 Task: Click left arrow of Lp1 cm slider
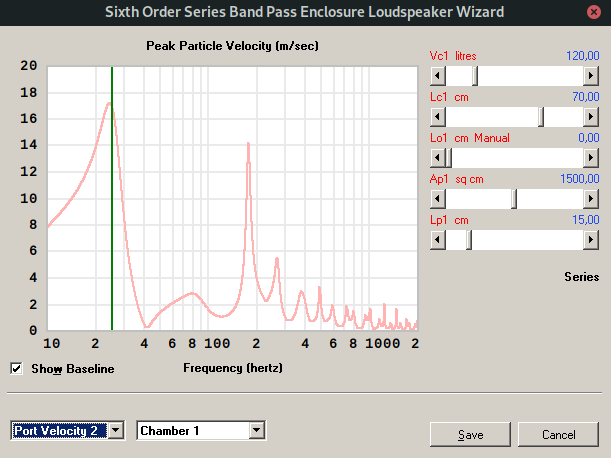pos(438,240)
